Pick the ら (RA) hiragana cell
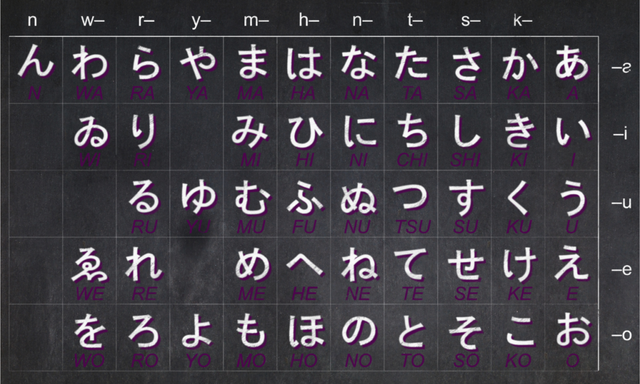 tap(143, 70)
